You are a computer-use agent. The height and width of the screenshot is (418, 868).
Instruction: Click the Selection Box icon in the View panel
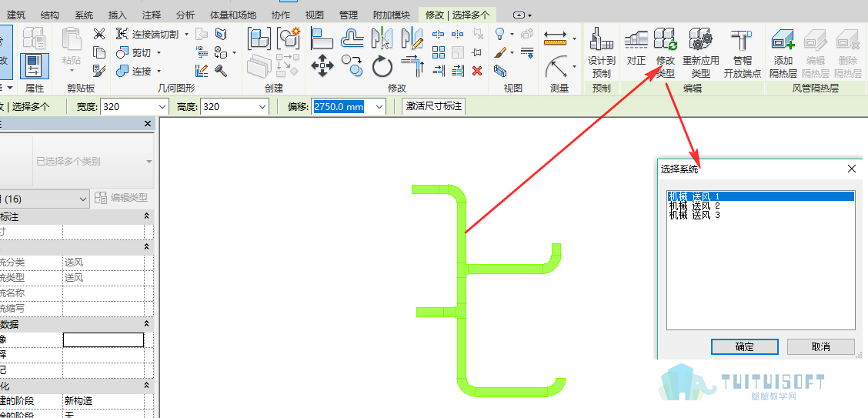click(x=500, y=70)
